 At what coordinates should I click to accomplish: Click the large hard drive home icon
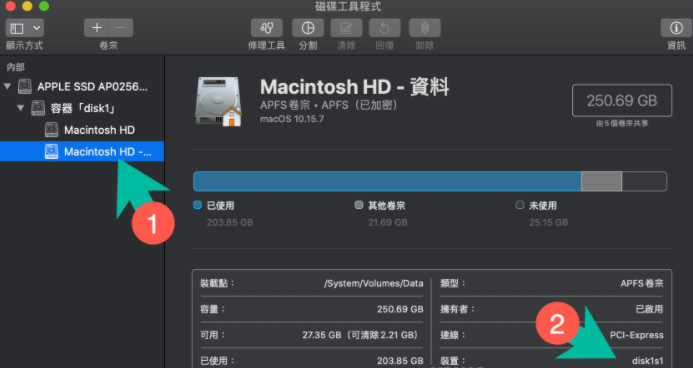219,102
